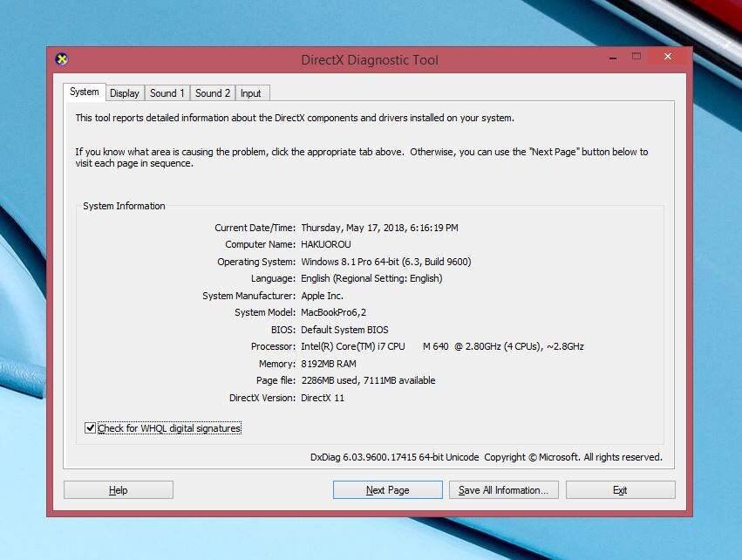Close the window with the red X
Image resolution: width=742 pixels, height=560 pixels.
tap(668, 57)
